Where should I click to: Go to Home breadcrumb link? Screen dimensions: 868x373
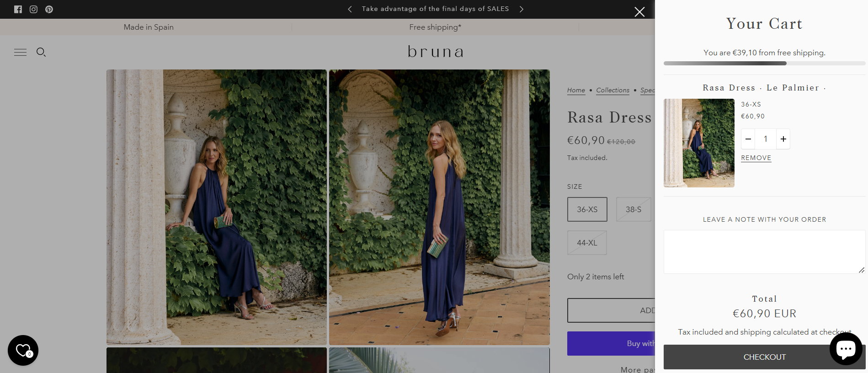[x=576, y=90]
